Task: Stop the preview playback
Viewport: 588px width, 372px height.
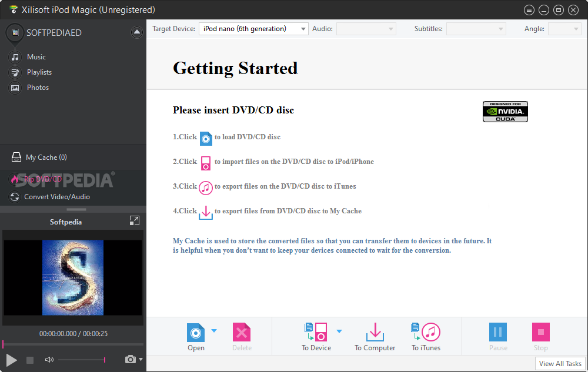Action: [30, 360]
